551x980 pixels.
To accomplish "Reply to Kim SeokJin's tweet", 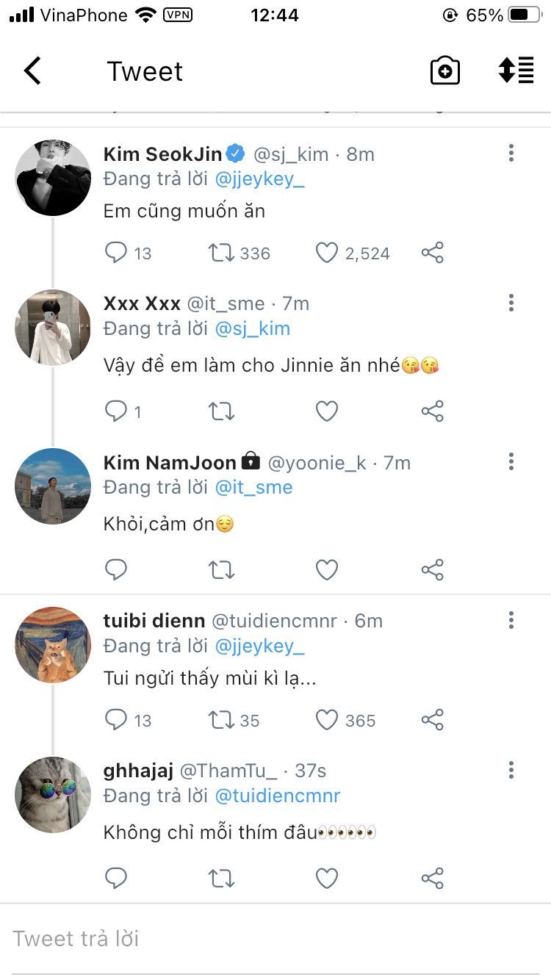I will tap(117, 253).
